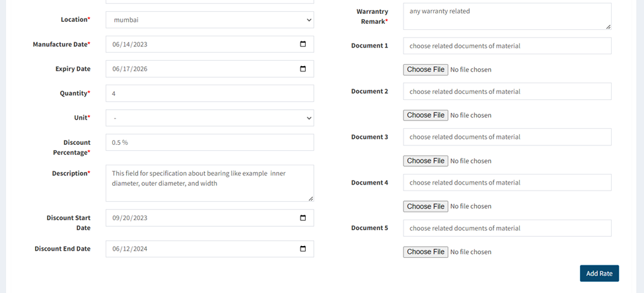
Task: Open calendar icon in Discount End Date
Action: click(303, 249)
